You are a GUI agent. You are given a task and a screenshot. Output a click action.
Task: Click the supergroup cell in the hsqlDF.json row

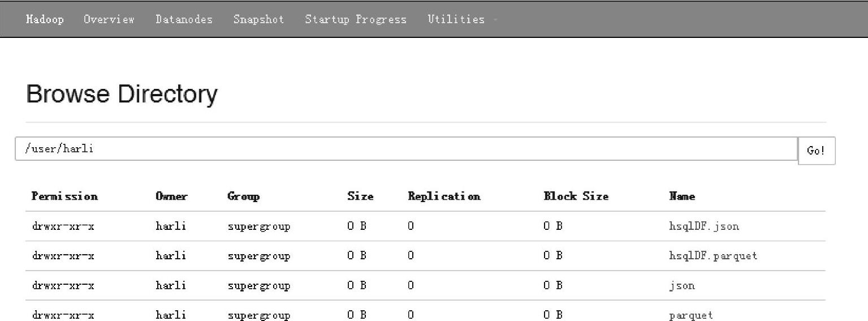pos(259,226)
